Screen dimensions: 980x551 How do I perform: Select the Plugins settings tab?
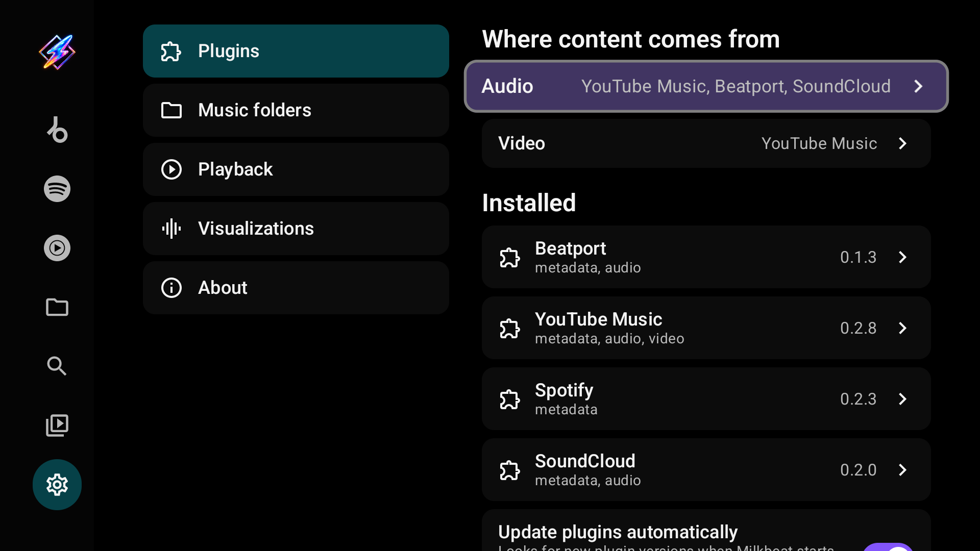coord(296,51)
